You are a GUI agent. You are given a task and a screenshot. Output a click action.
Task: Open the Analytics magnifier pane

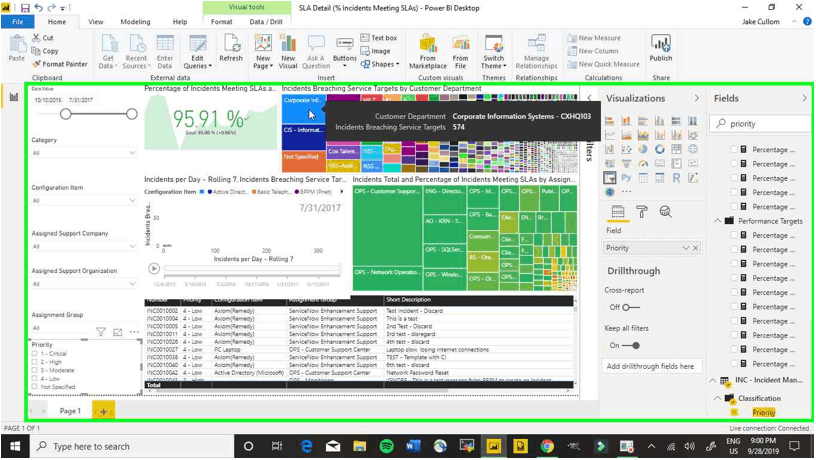click(665, 211)
